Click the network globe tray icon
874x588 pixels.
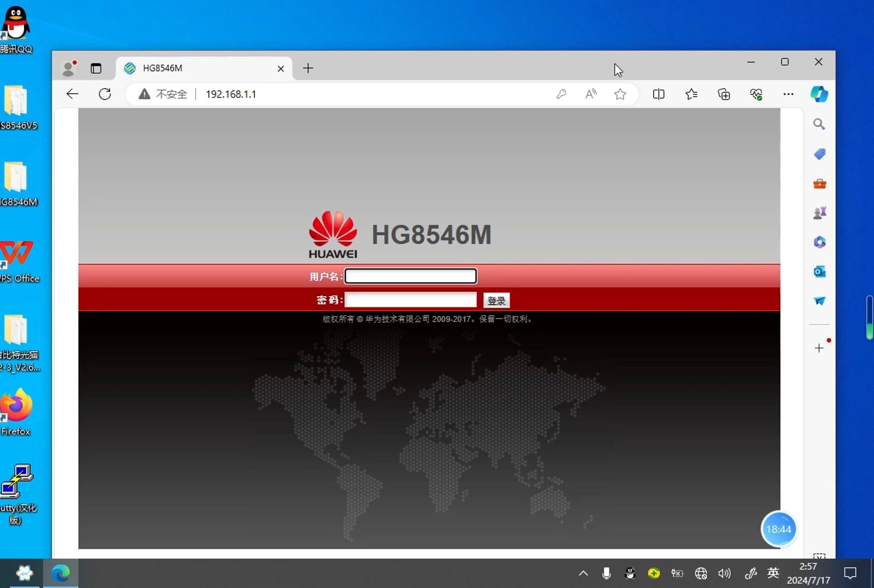point(701,573)
